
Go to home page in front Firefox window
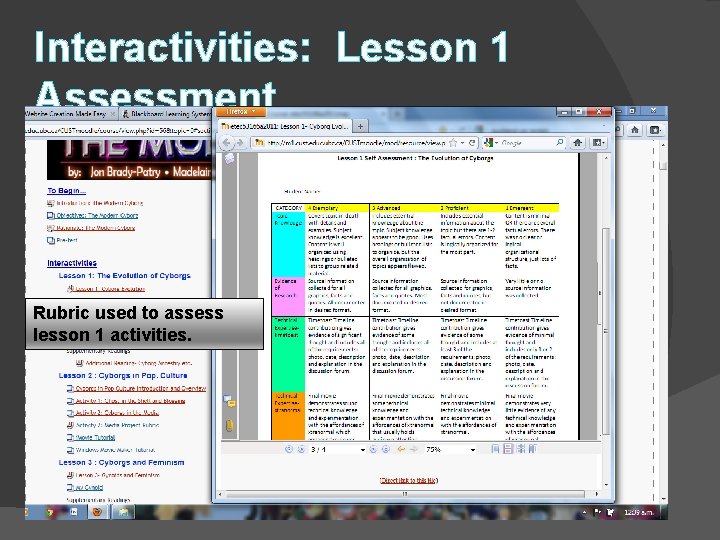(x=578, y=143)
